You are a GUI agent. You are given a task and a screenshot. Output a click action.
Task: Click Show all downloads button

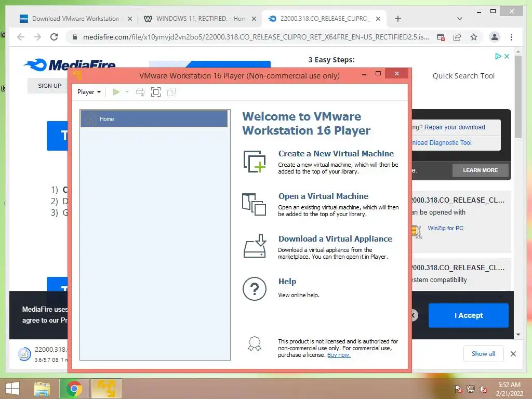pos(484,354)
